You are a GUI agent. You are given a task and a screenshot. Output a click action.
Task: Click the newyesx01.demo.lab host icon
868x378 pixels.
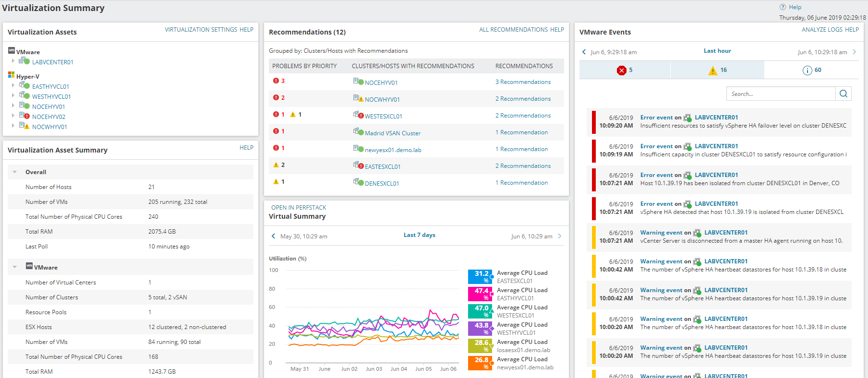(x=358, y=149)
